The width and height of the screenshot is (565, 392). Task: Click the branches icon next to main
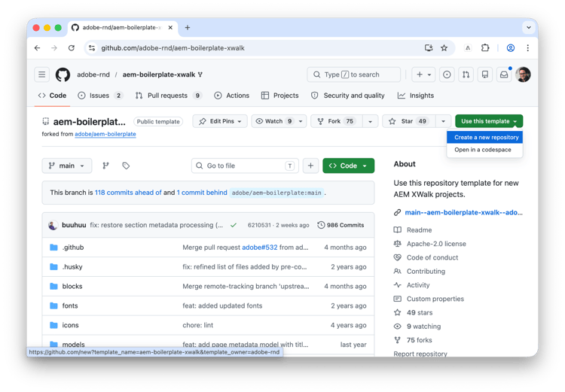pyautogui.click(x=105, y=166)
